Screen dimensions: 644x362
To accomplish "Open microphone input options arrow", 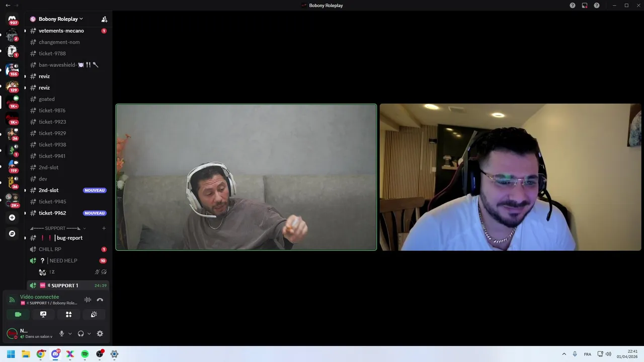I will pos(70,333).
